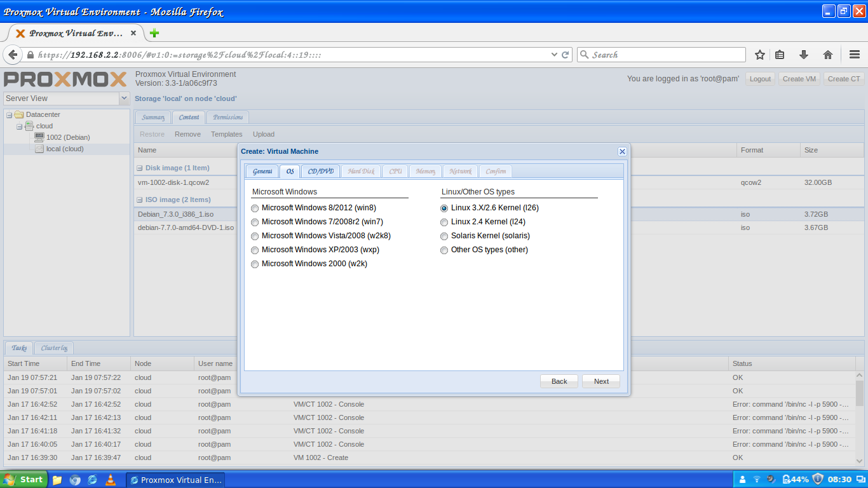
Task: Show the Firefox bookmarks list icon
Action: point(780,55)
